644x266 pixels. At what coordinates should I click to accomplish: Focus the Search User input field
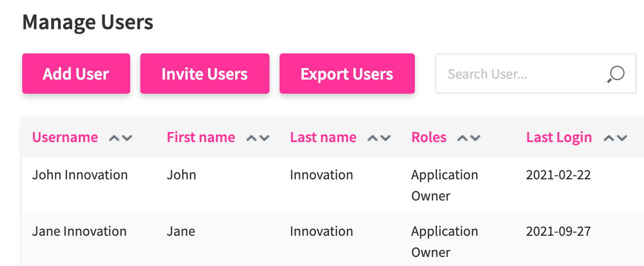point(520,74)
